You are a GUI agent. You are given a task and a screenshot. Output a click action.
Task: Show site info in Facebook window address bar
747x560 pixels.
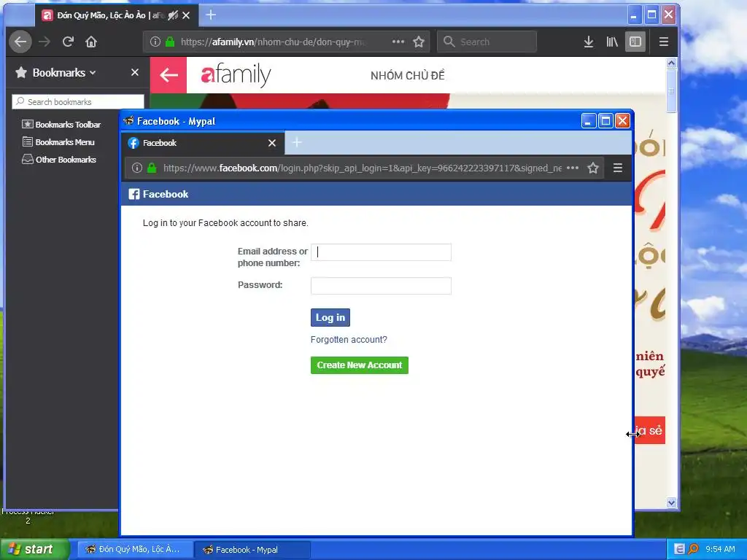[137, 168]
